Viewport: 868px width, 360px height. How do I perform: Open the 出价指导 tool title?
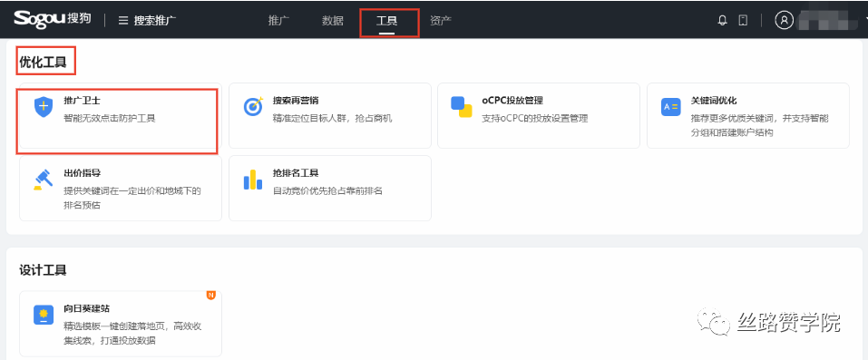[x=82, y=173]
